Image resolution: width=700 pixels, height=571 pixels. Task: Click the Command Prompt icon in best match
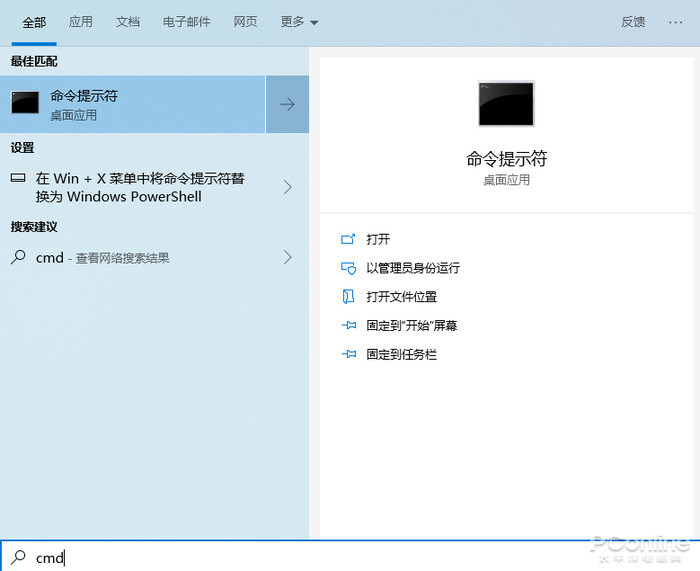pos(25,104)
